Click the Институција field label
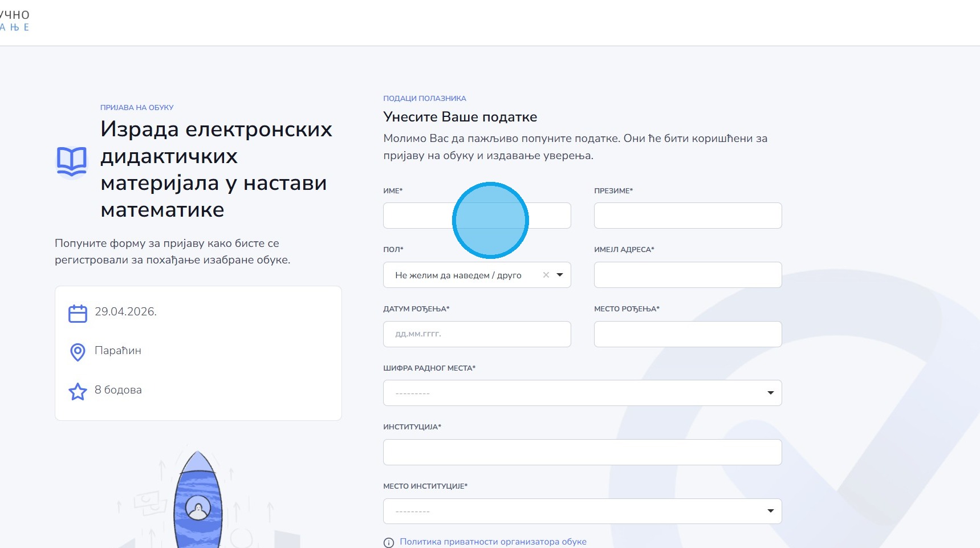Screen dimensions: 980x548 tap(412, 427)
